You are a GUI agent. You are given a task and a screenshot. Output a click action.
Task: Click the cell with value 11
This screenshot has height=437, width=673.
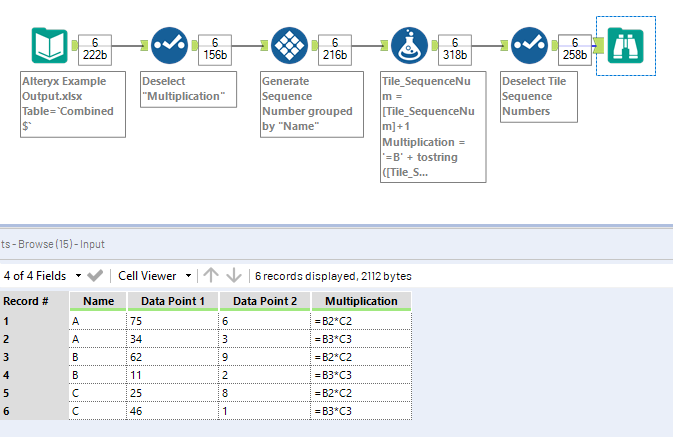tap(173, 375)
